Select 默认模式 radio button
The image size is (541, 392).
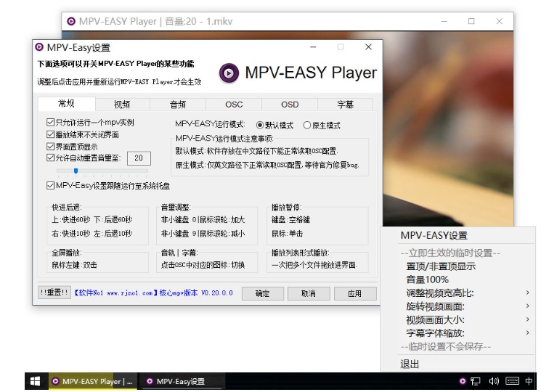(260, 125)
